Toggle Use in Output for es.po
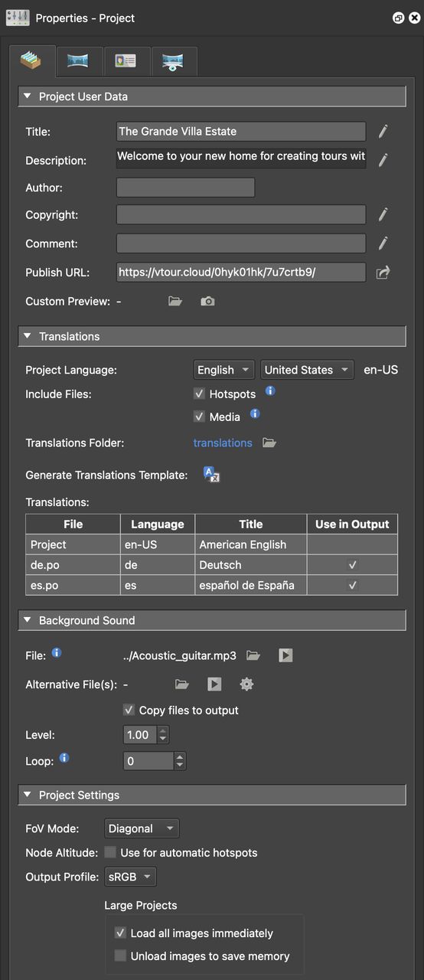Viewport: 424px width, 980px height. coord(352,586)
